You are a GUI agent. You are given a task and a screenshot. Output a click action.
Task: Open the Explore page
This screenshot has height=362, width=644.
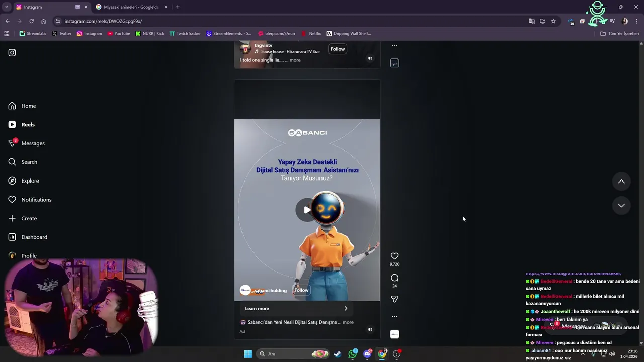pos(24,180)
